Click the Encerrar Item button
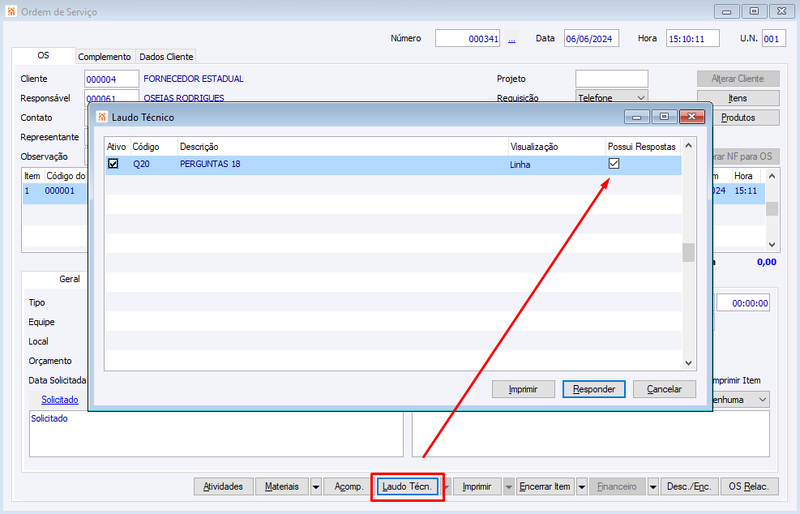Screen dimensions: 800x514 (545, 487)
